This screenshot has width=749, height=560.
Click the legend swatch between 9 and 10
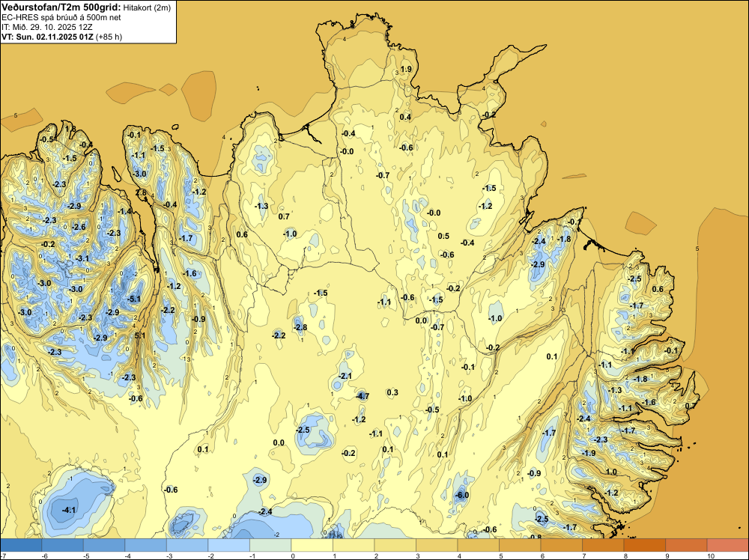click(686, 545)
